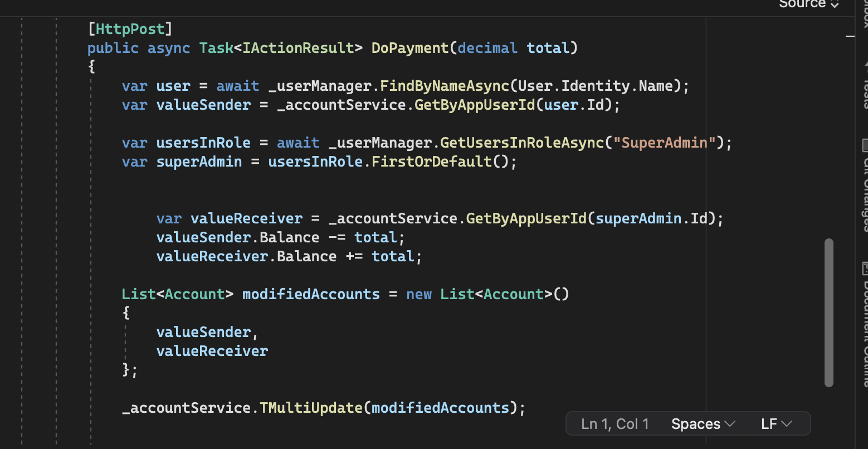Click the usersInRole variable declaration
Screen dimensions: 868x449
pos(204,143)
